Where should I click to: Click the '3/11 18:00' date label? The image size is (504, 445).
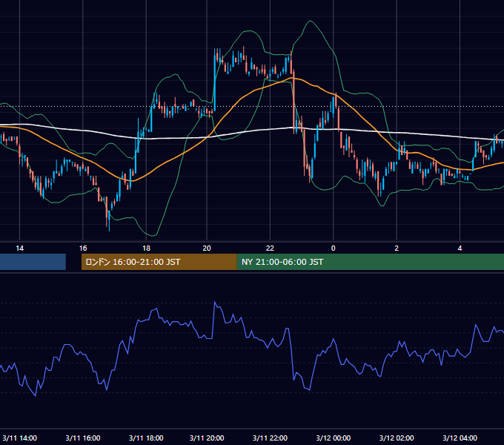point(146,438)
